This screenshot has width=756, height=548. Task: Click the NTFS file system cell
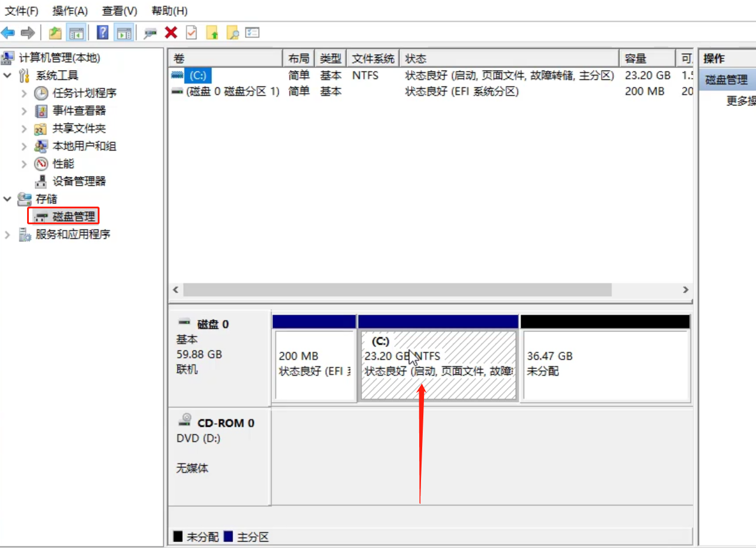[365, 75]
